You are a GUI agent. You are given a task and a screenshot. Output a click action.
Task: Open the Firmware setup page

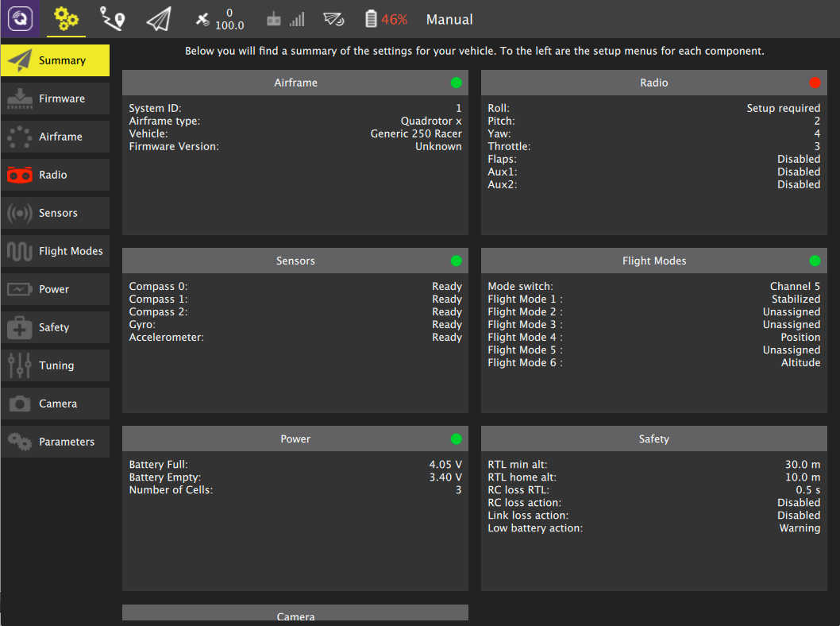tap(55, 99)
